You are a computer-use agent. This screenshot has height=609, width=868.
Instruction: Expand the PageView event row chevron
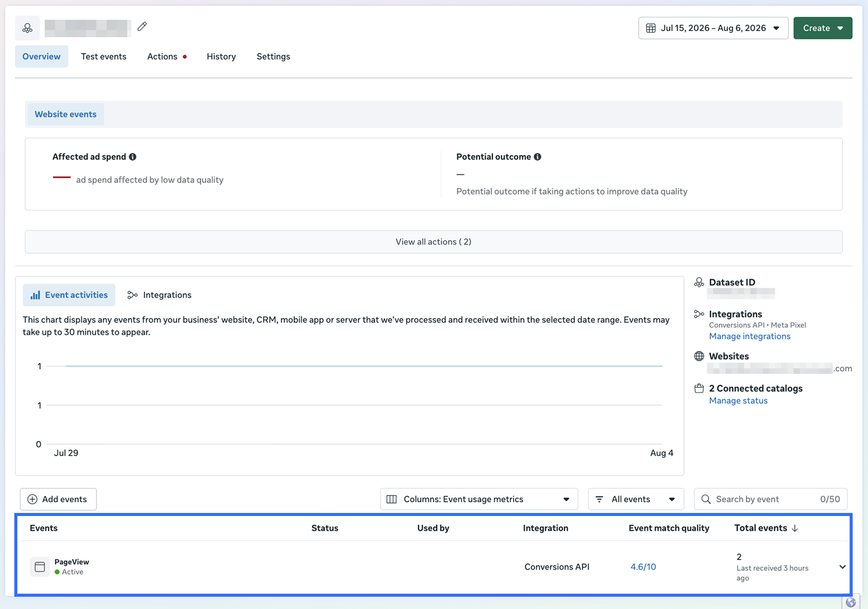pos(842,567)
